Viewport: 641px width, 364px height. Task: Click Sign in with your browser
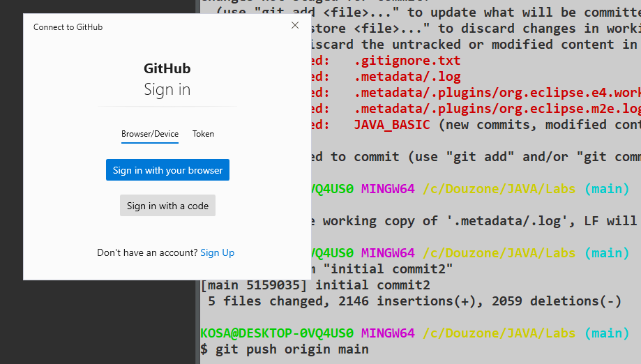coord(167,170)
